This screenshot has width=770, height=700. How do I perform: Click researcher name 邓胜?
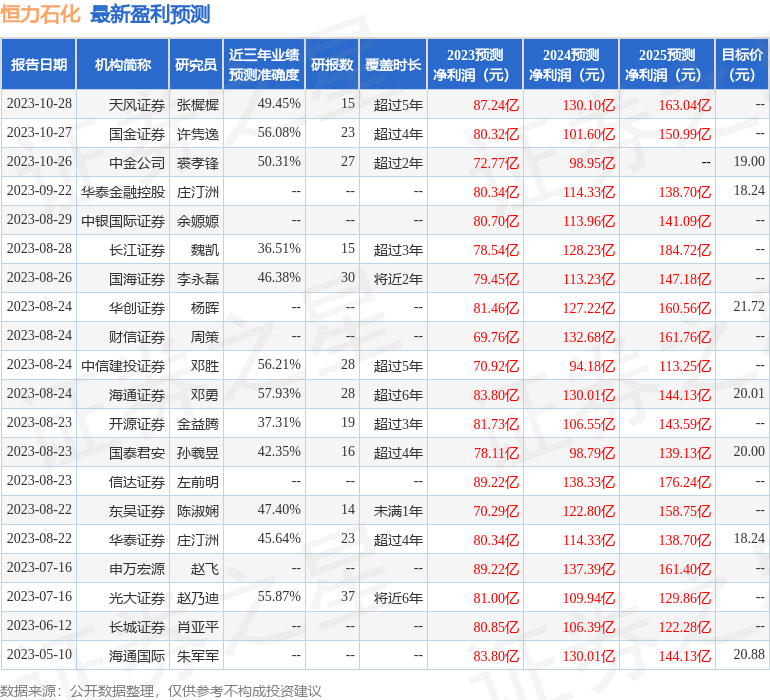[205, 365]
